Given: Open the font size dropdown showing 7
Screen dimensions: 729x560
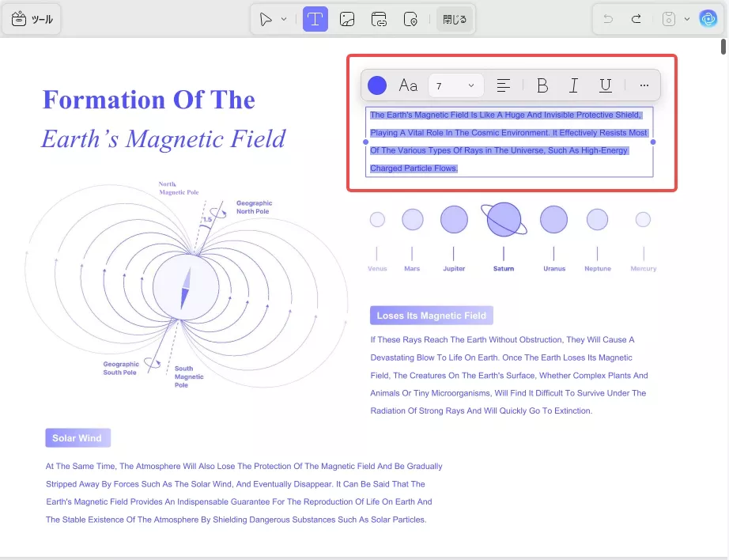Looking at the screenshot, I should point(455,85).
